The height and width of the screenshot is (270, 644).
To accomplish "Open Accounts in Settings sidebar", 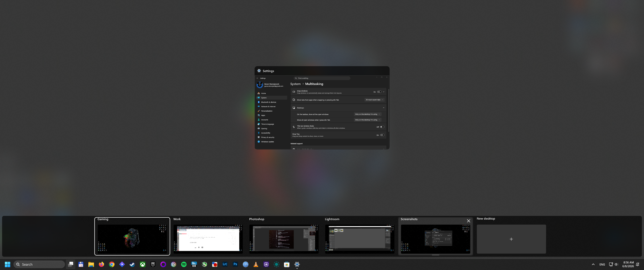I will coord(272,120).
